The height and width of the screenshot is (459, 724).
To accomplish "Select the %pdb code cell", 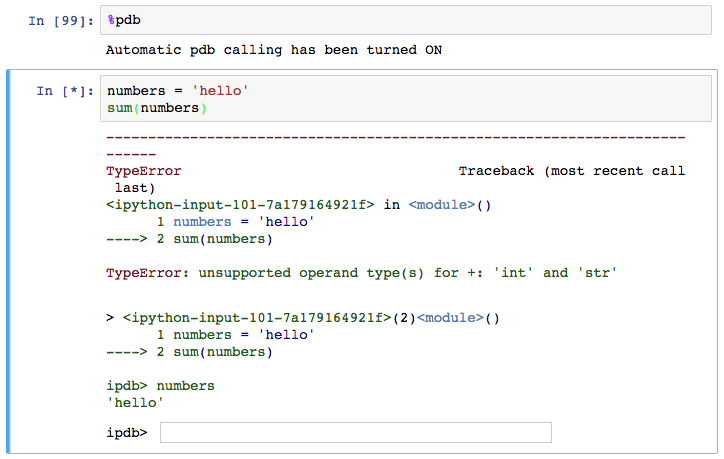I will (x=400, y=19).
